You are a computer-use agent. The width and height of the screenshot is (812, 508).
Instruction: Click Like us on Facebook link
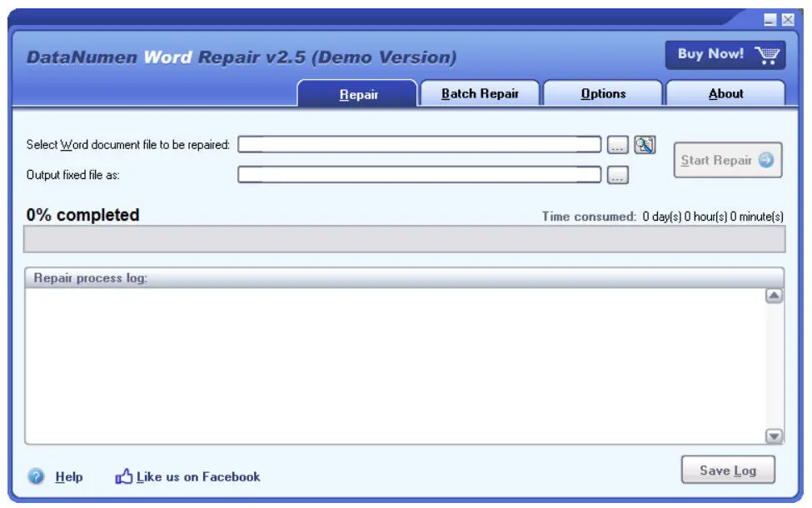coord(198,477)
